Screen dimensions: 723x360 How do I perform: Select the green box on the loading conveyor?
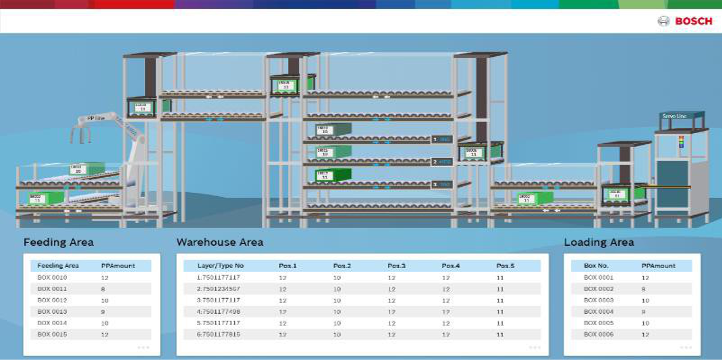click(x=534, y=198)
